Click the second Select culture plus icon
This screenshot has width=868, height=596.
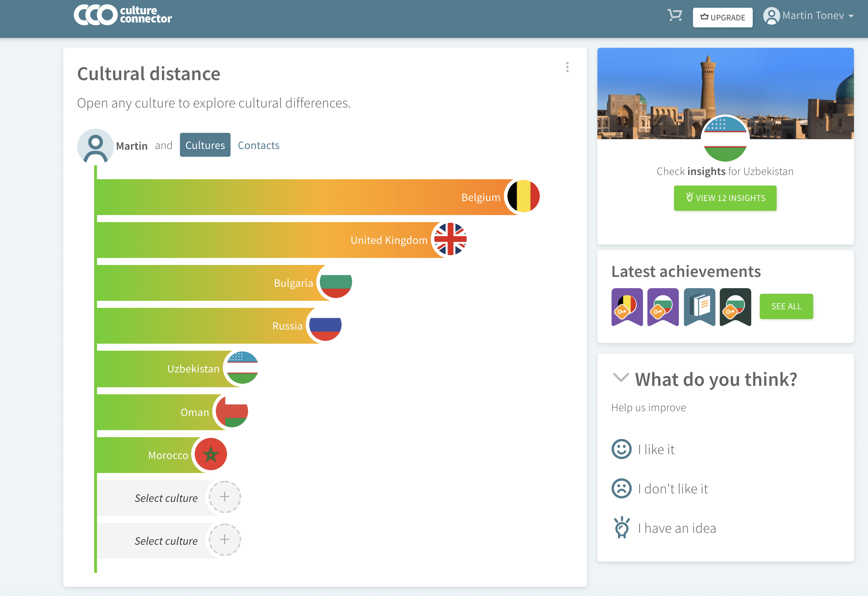[x=225, y=540]
